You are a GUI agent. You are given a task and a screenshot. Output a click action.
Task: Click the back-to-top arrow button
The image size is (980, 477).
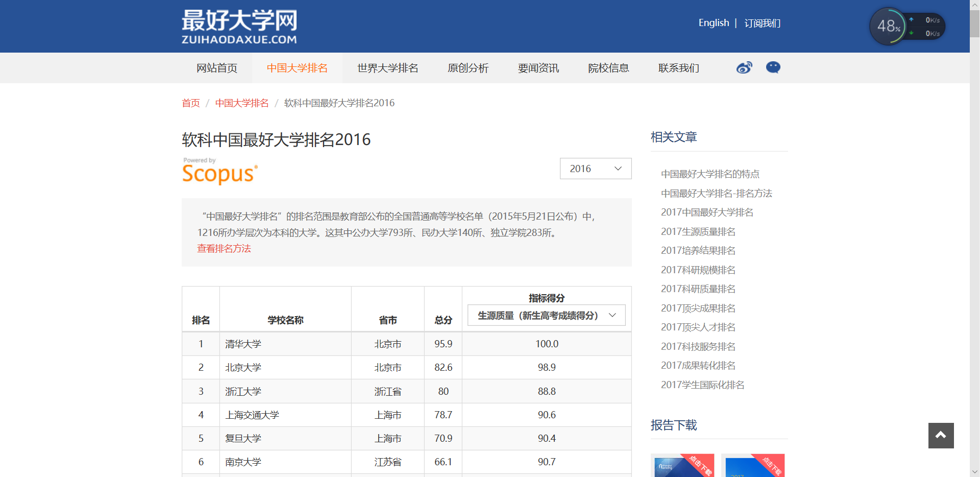tap(941, 435)
